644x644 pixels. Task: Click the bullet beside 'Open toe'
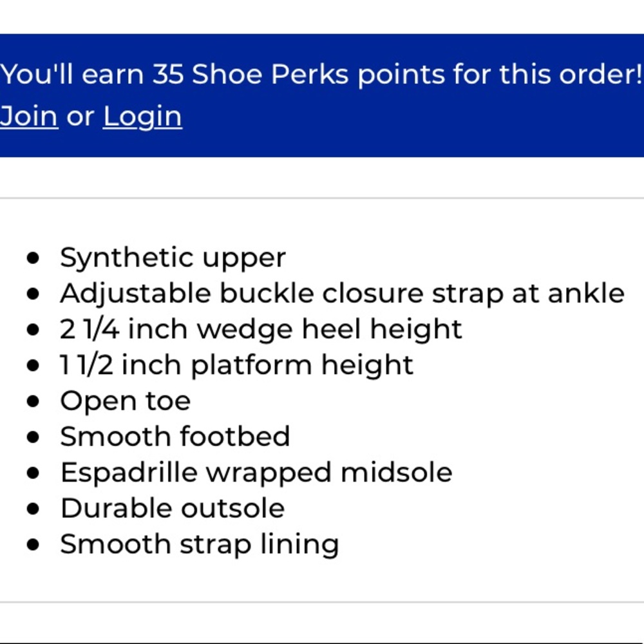tap(33, 401)
